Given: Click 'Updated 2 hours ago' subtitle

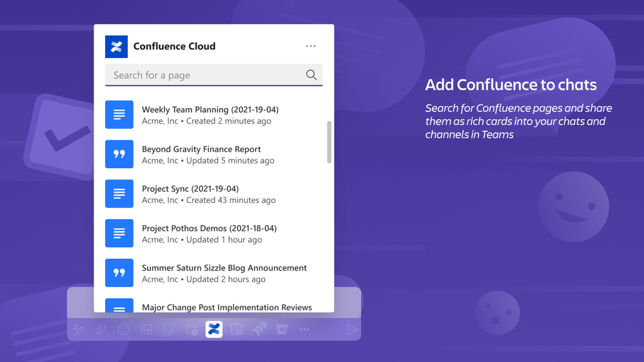Looking at the screenshot, I should tap(226, 279).
